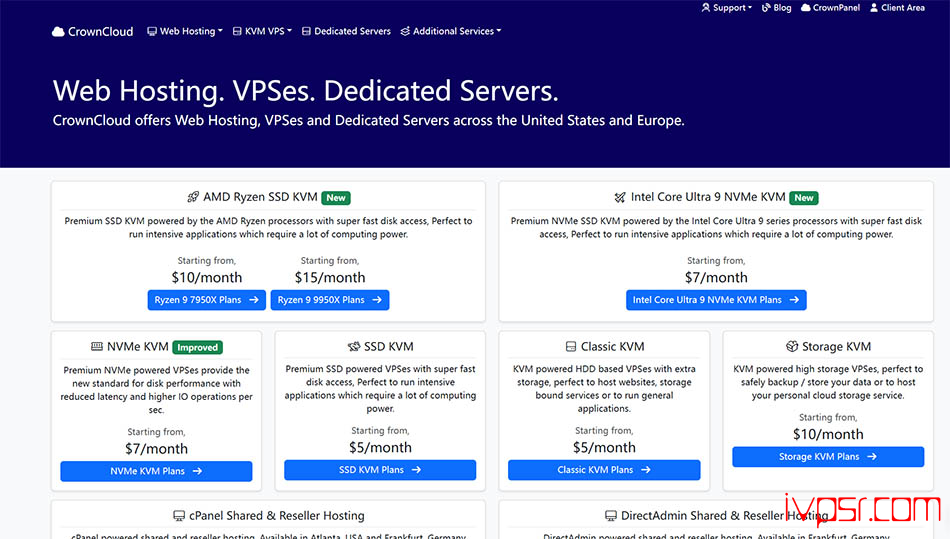Image resolution: width=950 pixels, height=539 pixels.
Task: Click the $15/month price text
Action: (330, 277)
